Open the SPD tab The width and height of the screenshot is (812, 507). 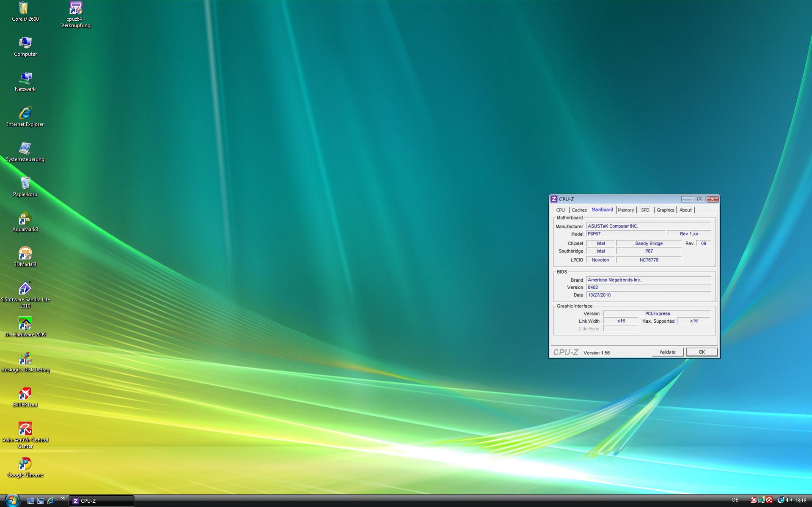coord(645,210)
